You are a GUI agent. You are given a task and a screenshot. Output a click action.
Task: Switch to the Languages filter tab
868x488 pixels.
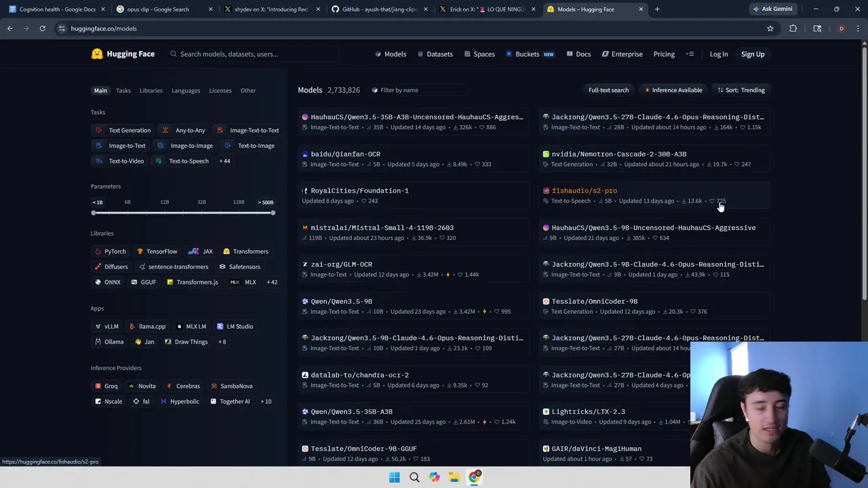pyautogui.click(x=186, y=90)
